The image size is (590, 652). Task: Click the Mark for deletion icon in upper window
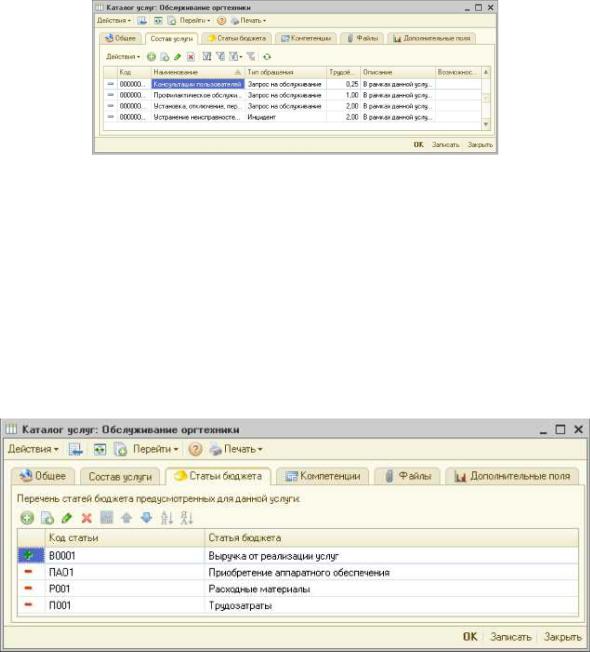pos(191,57)
